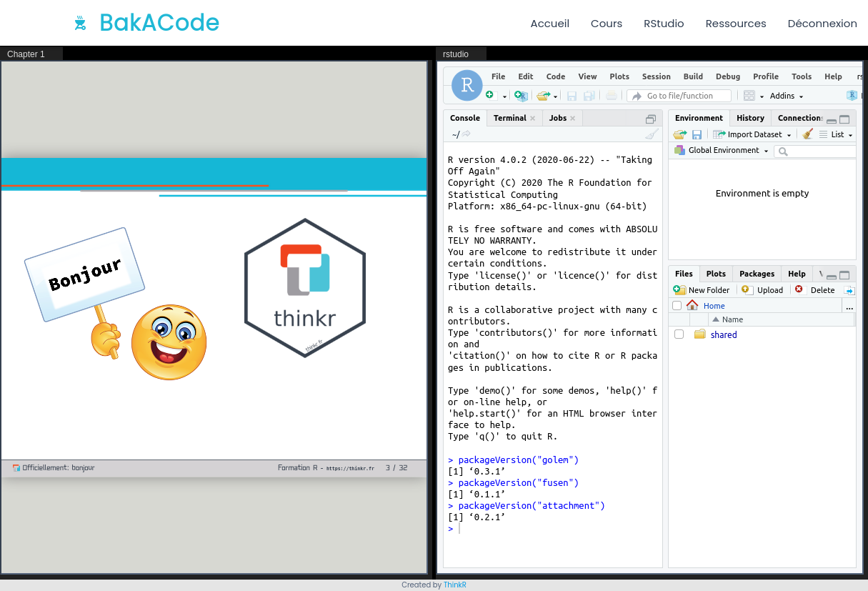Open the ThinkR footer link
This screenshot has width=868, height=591.
point(455,585)
